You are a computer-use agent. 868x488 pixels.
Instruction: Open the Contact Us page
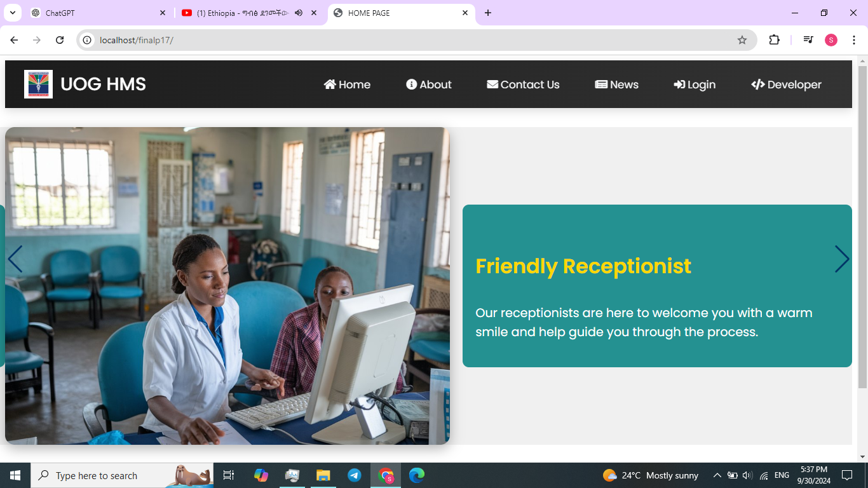pyautogui.click(x=523, y=85)
